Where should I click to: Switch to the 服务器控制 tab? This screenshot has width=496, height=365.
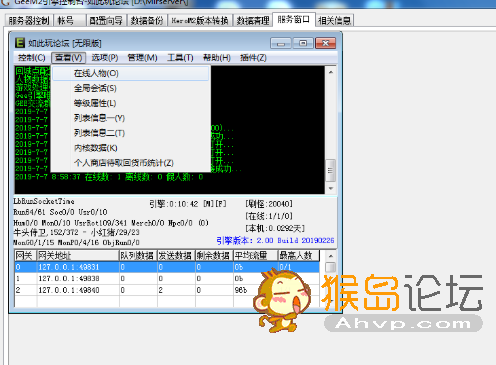coord(29,21)
